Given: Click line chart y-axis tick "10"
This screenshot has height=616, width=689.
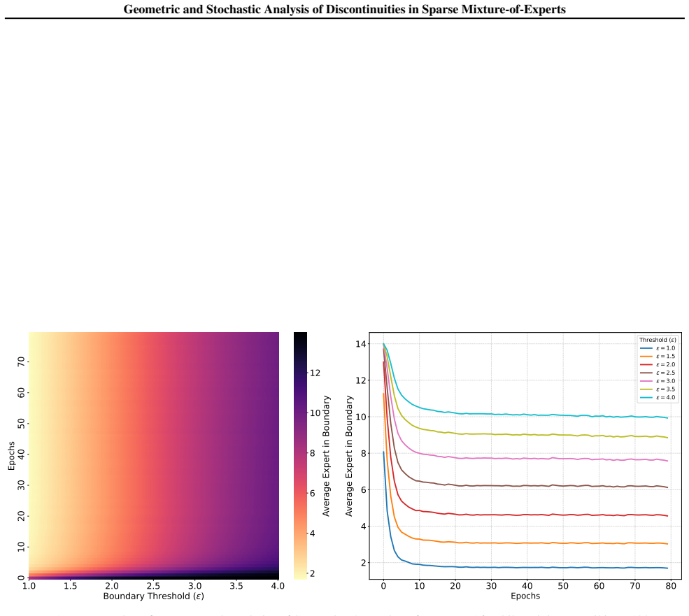Looking at the screenshot, I should pyautogui.click(x=360, y=417).
